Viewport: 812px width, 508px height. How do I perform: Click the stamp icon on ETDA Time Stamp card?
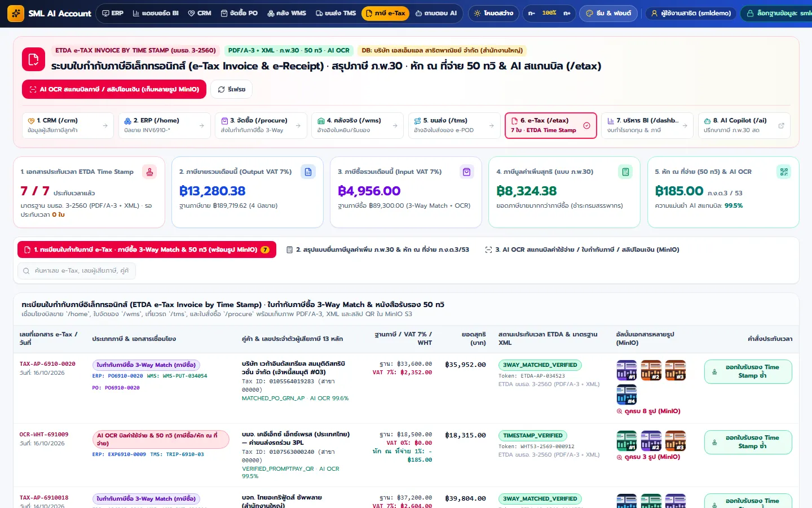[149, 172]
